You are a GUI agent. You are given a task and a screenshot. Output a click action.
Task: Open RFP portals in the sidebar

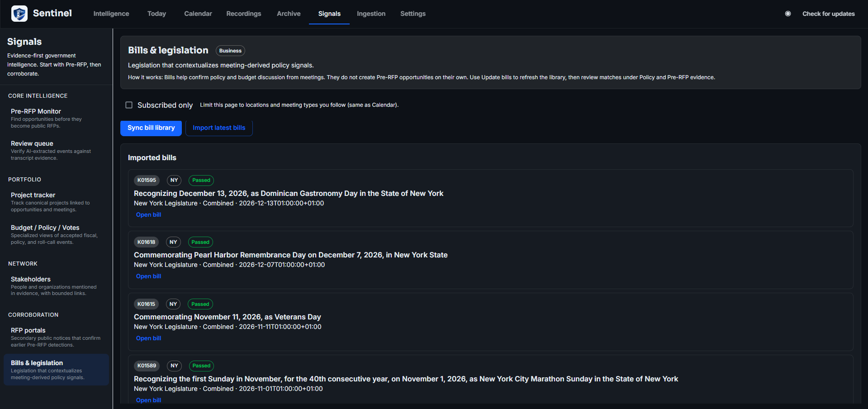(57, 337)
